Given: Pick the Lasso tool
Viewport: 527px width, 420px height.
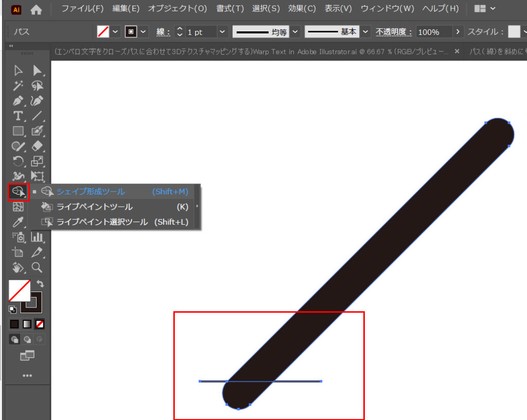Looking at the screenshot, I should point(37,86).
